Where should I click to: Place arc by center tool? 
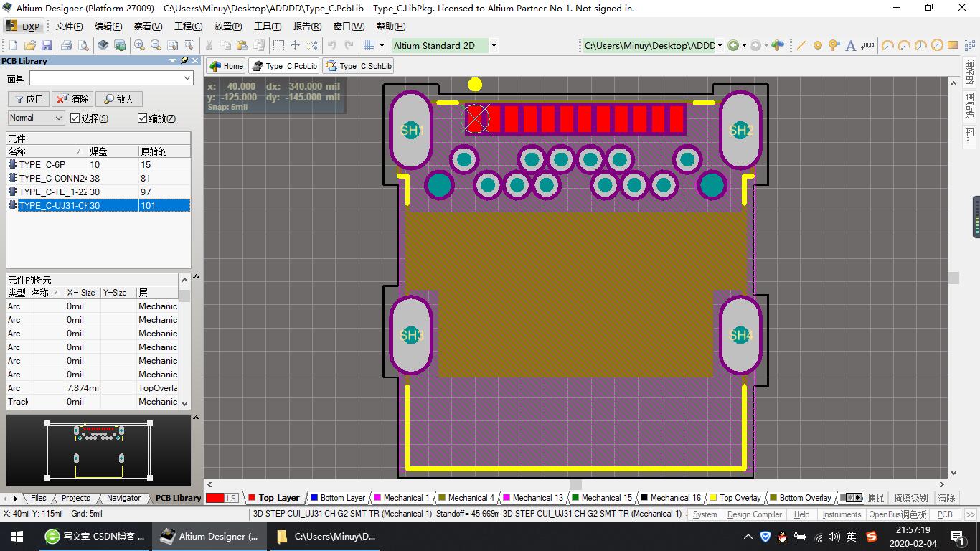click(888, 45)
